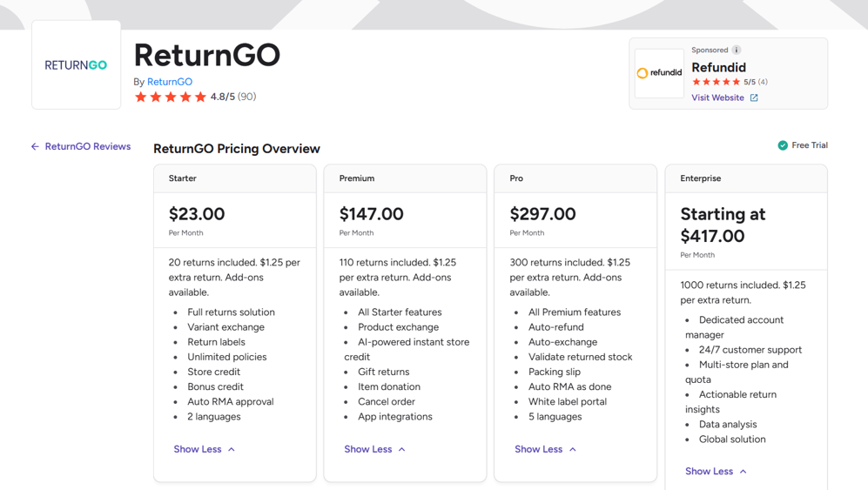Click 'Packing slip' feature

pyautogui.click(x=554, y=372)
